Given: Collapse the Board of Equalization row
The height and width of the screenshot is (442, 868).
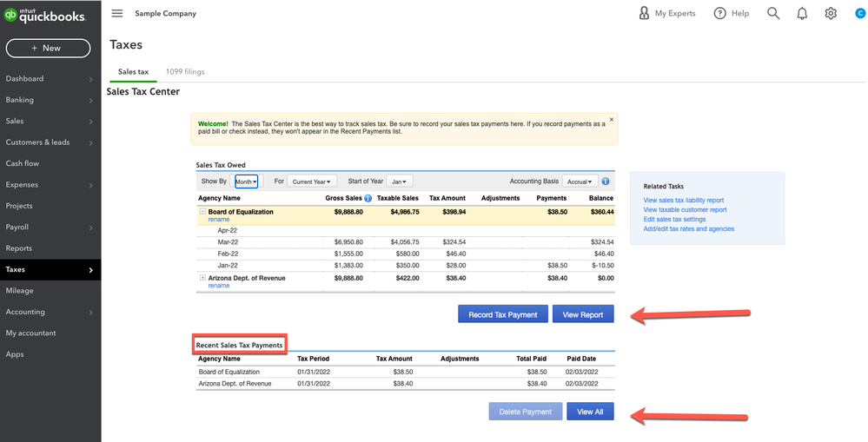Looking at the screenshot, I should (202, 211).
